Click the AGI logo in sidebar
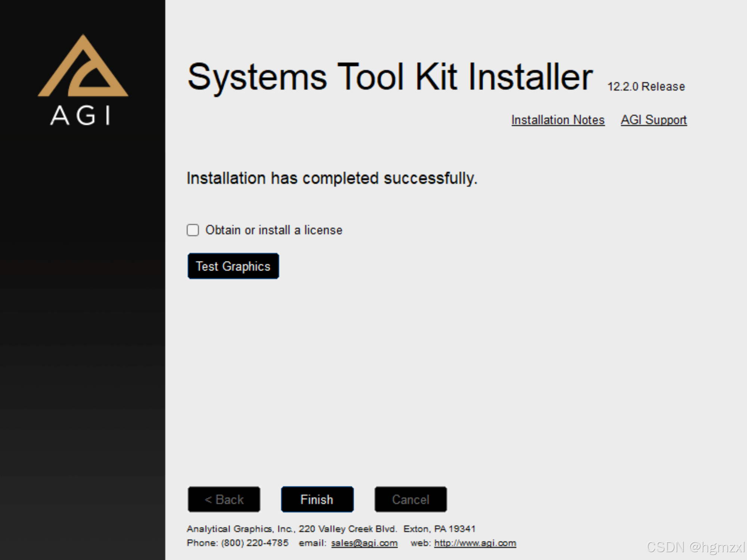 (x=83, y=80)
